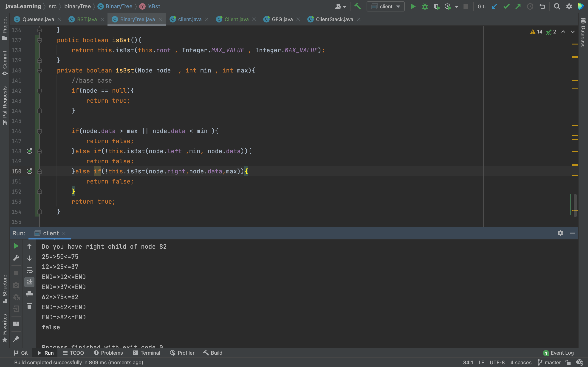Print console output with printer icon
The width and height of the screenshot is (588, 367).
point(29,294)
